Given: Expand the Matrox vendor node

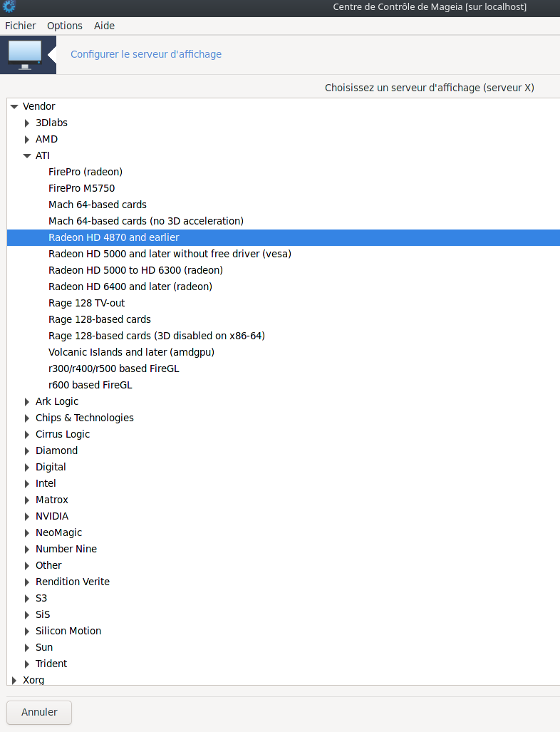Looking at the screenshot, I should pos(26,500).
